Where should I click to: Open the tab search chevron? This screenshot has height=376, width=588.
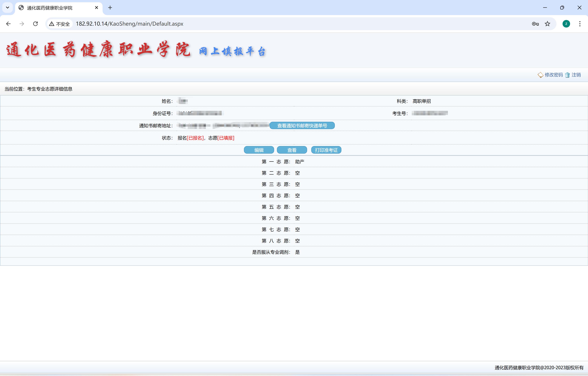[8, 8]
